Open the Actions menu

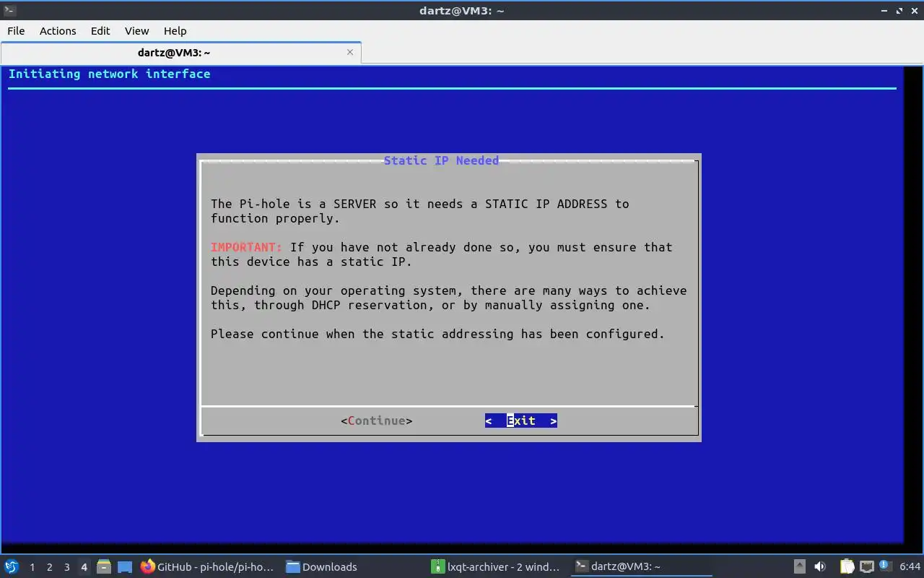click(58, 30)
